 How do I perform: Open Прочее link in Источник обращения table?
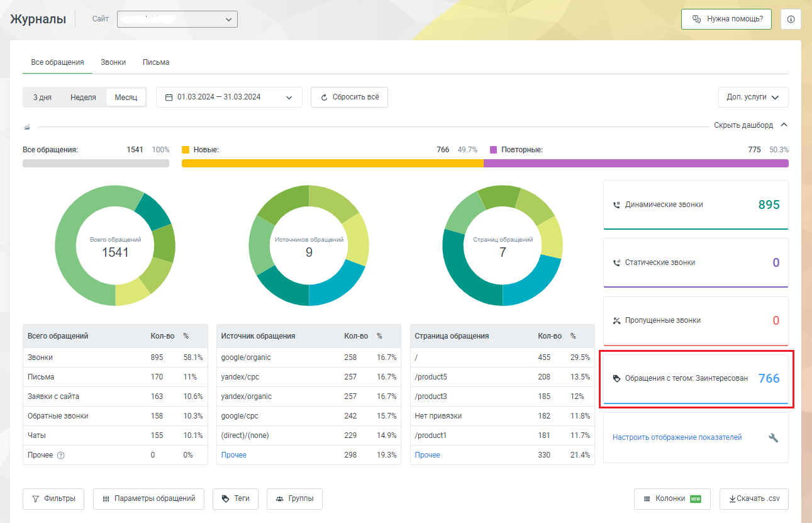pos(234,455)
